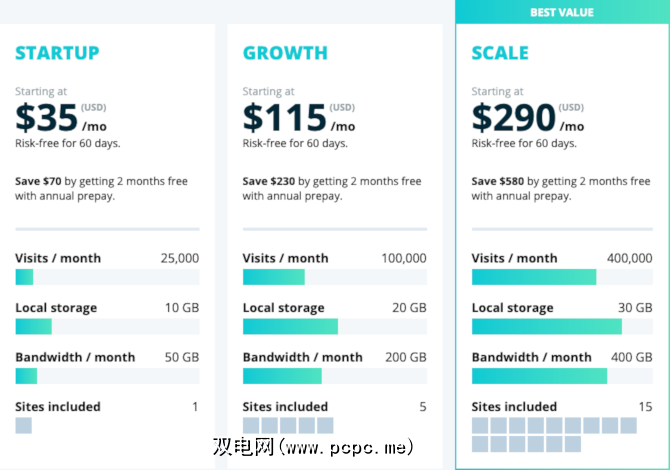Click the Growth Visits / month bar
670x470 pixels.
(334, 277)
